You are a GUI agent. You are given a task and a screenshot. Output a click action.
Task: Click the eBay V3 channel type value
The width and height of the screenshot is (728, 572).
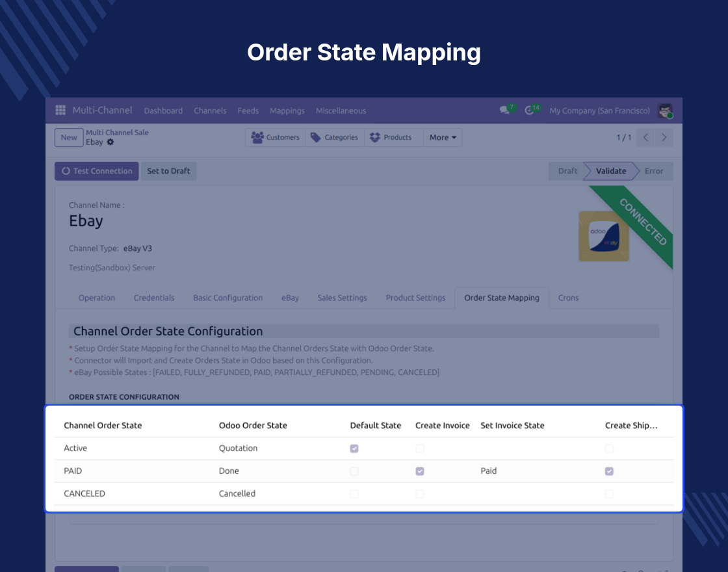[137, 248]
